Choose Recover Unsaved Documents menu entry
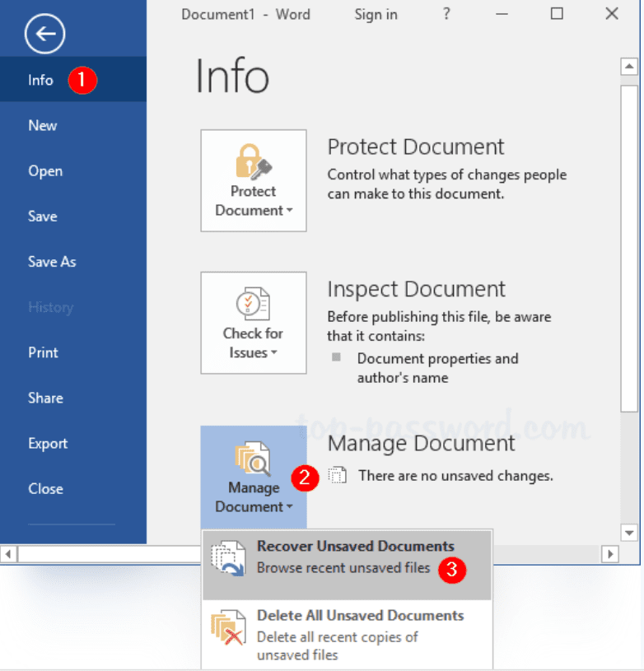The height and width of the screenshot is (671, 644). tap(354, 547)
